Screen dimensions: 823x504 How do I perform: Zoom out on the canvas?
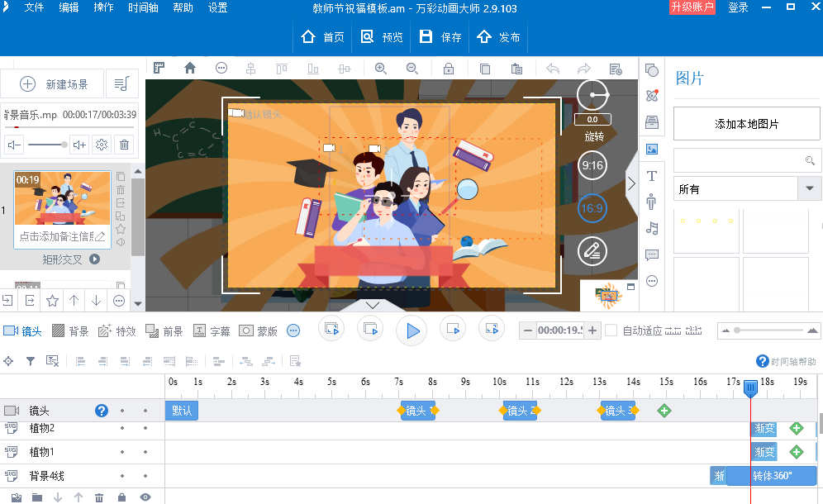coord(412,69)
